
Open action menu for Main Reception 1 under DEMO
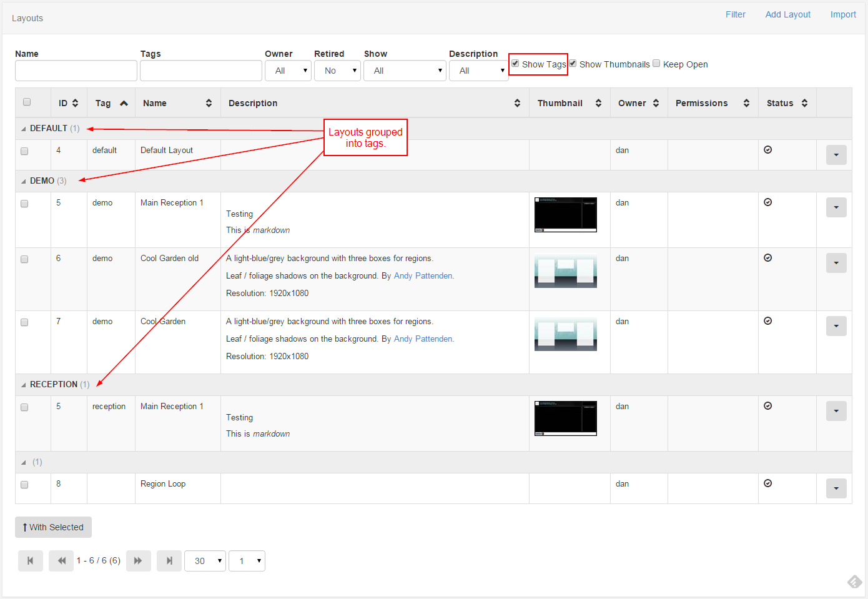click(x=836, y=207)
